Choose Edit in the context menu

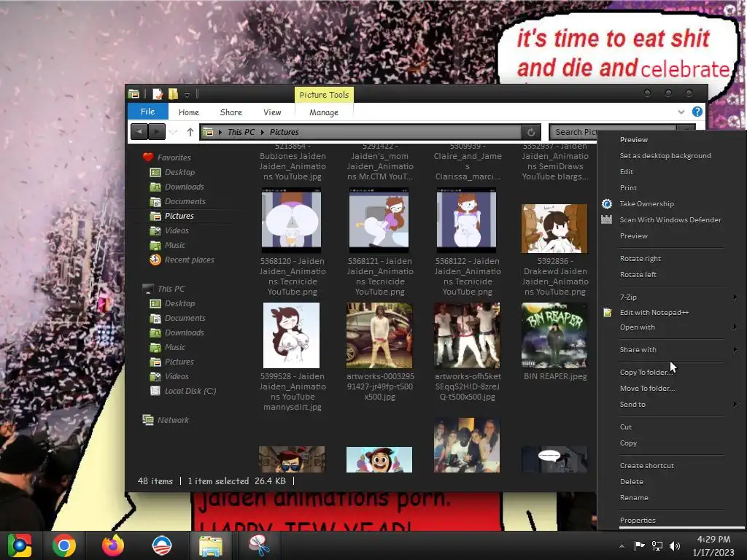tap(627, 171)
